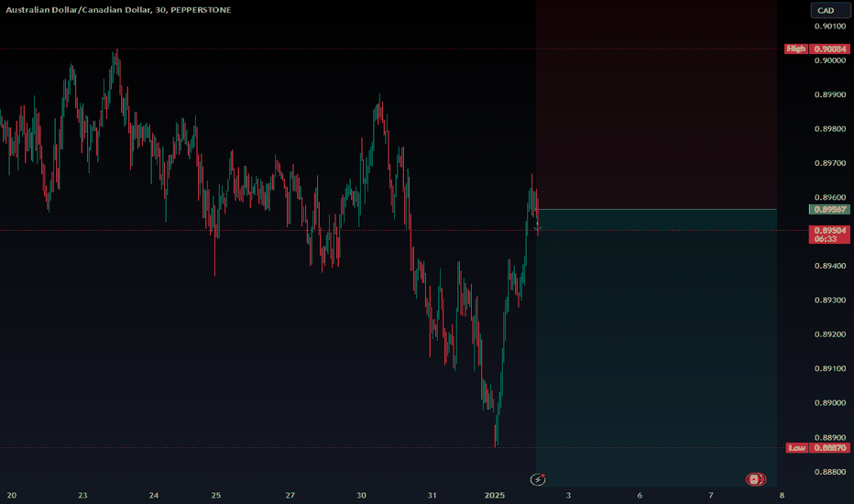Select the current price label 0.89504
The width and height of the screenshot is (854, 504).
829,235
